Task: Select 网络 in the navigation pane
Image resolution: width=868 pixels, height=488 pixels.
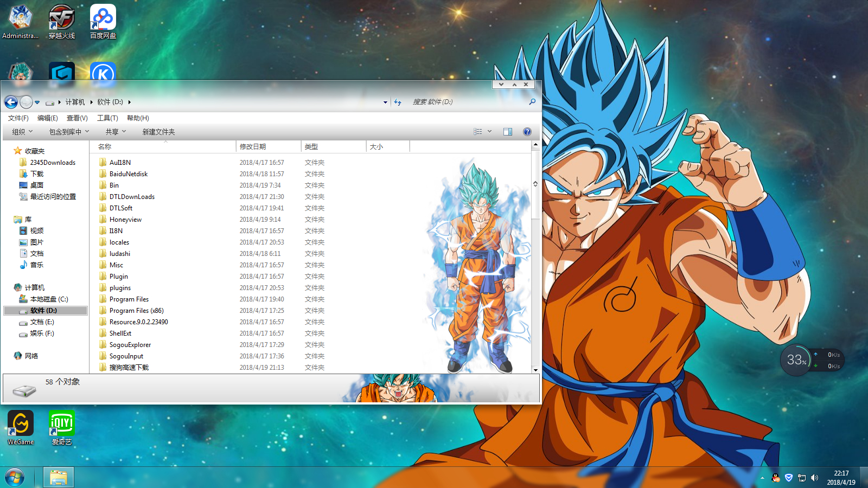Action: (31, 356)
